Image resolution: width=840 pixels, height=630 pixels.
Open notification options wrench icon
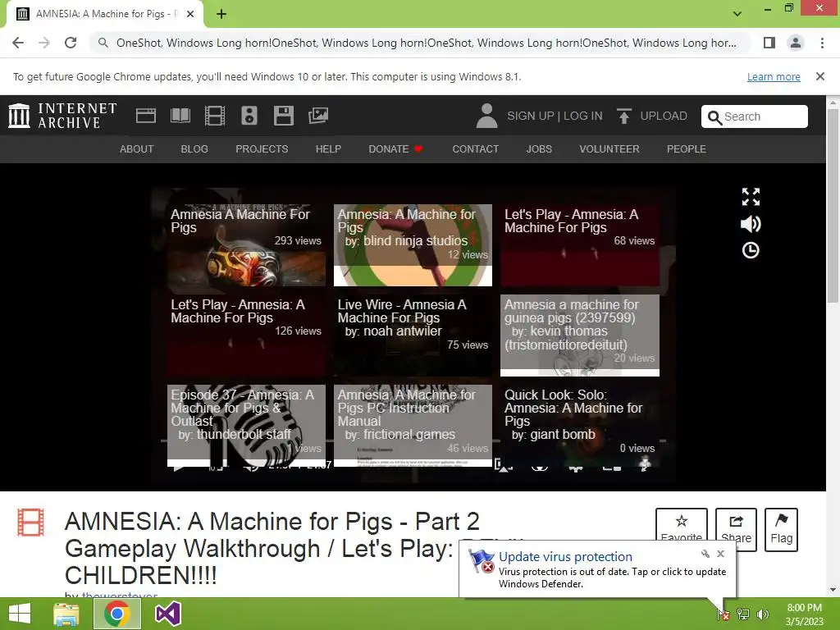pyautogui.click(x=705, y=554)
